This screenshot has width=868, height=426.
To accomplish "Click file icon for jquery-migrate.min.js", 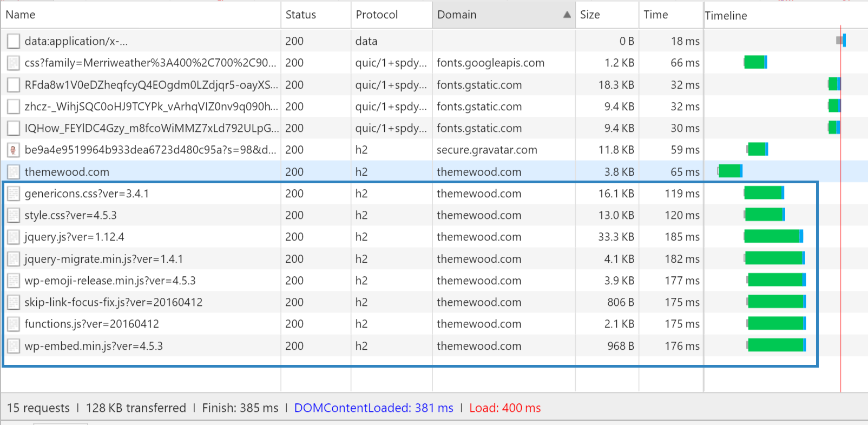I will coord(14,259).
